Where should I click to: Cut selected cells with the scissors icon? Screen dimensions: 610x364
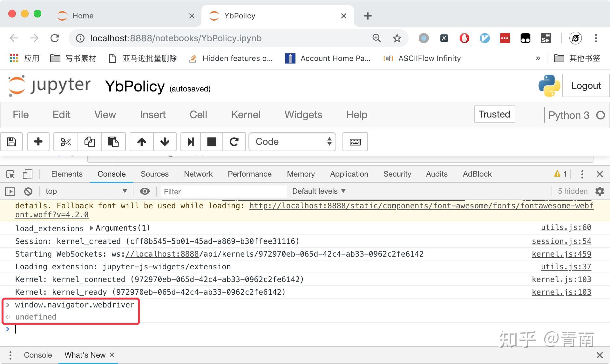pyautogui.click(x=65, y=142)
